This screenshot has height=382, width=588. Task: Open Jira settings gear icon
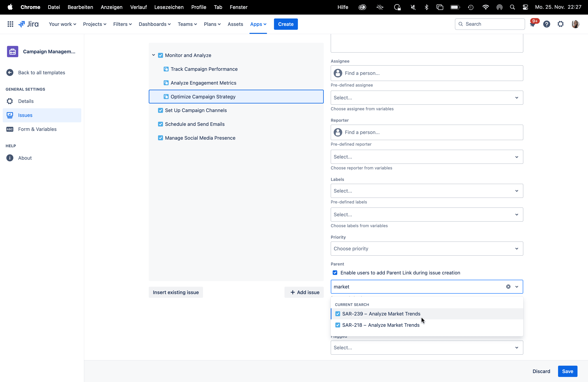[561, 24]
